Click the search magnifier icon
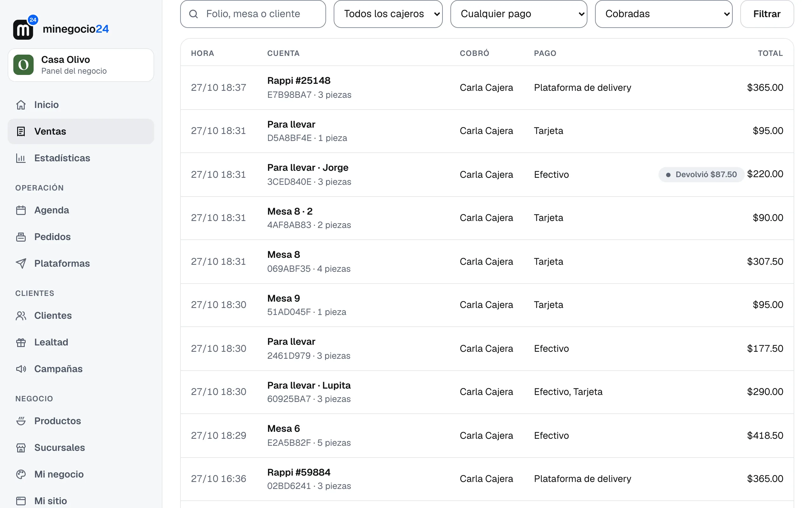This screenshot has height=508, width=812. click(x=193, y=14)
